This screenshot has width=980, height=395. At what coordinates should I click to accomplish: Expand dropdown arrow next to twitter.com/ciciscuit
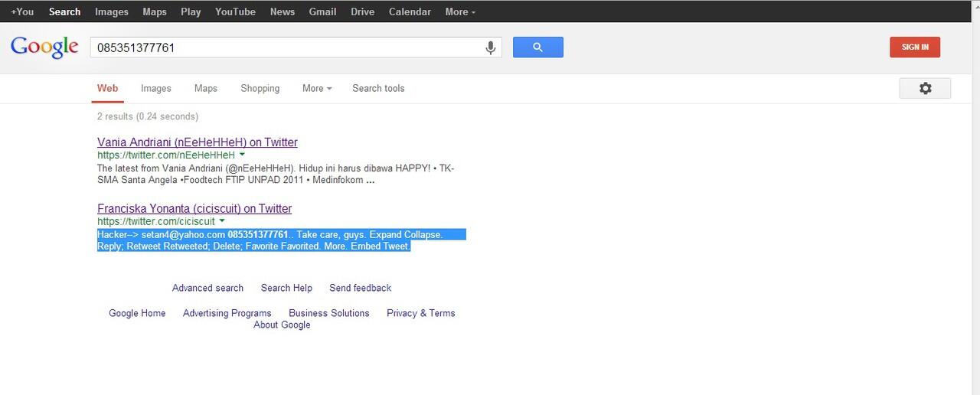click(222, 221)
